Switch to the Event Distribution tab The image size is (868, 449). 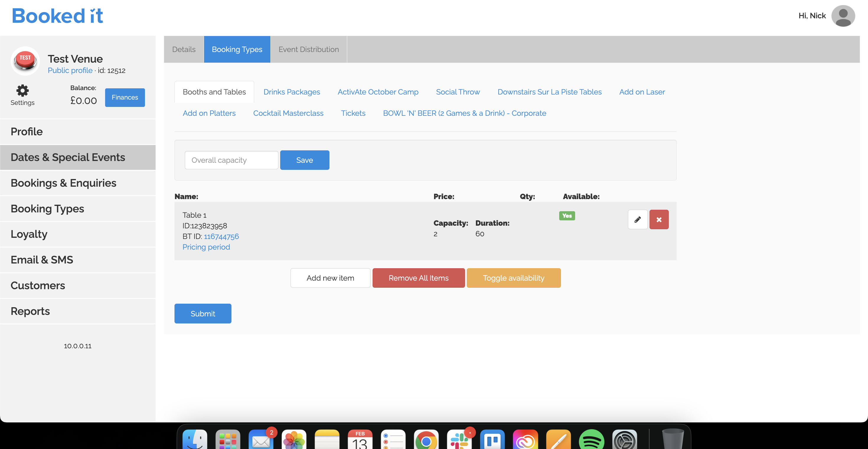pyautogui.click(x=308, y=49)
